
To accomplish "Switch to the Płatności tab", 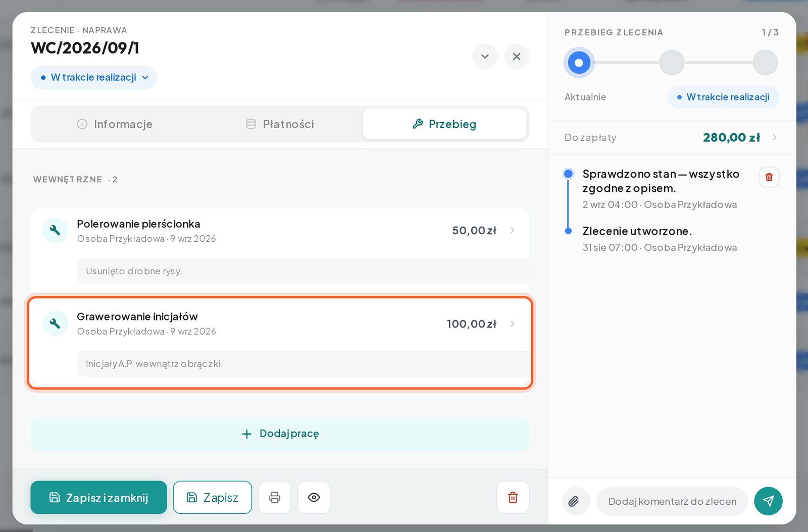I will 280,124.
